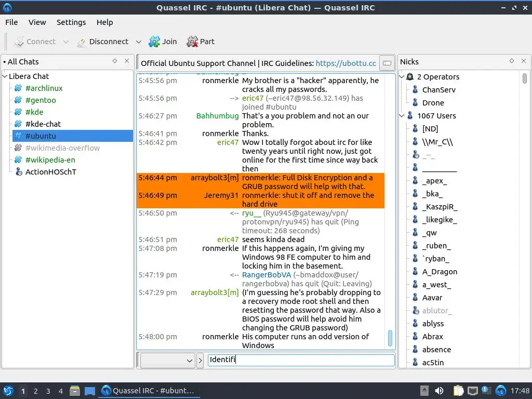The image size is (532, 399).
Task: Float the All Chats panel
Action: (x=115, y=61)
